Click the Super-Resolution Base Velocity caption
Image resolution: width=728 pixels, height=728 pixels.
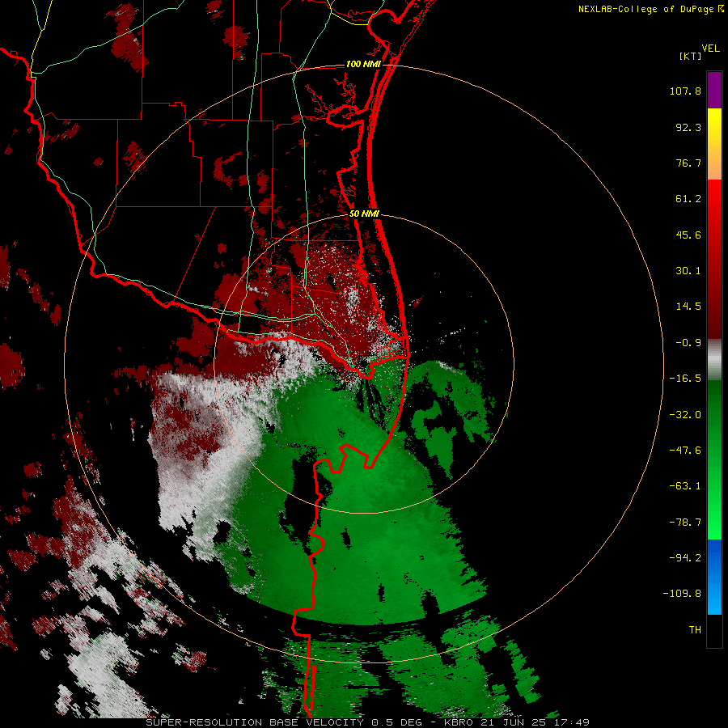[367, 722]
